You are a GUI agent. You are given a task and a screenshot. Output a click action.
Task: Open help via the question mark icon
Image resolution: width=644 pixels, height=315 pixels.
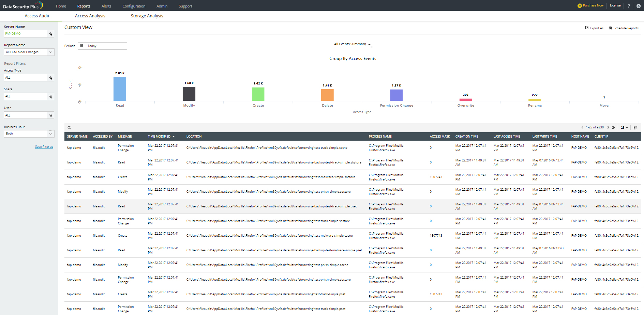[629, 6]
